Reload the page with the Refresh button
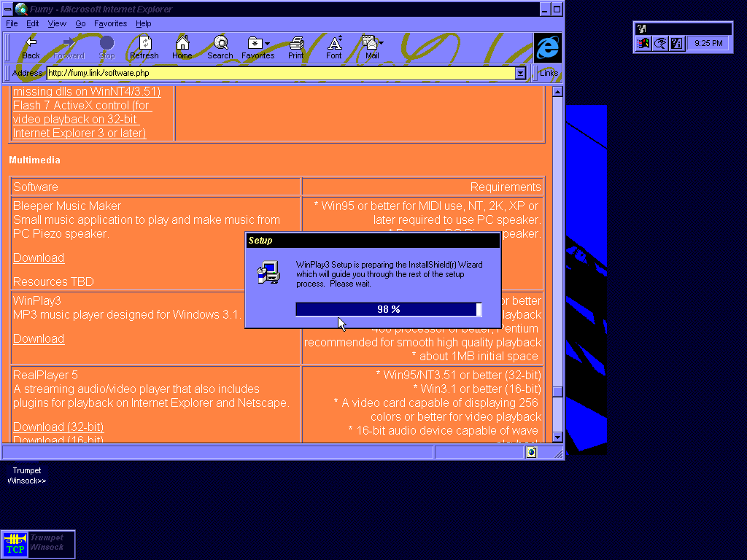The height and width of the screenshot is (560, 747). 144,47
